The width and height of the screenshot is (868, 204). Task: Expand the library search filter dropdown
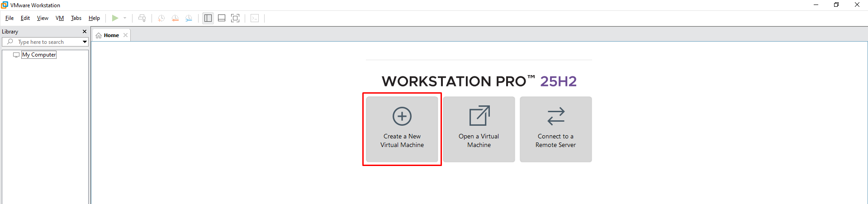pyautogui.click(x=85, y=42)
